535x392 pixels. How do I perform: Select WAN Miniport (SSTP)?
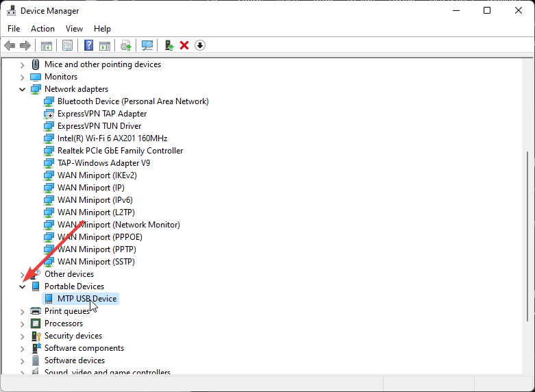tap(96, 262)
